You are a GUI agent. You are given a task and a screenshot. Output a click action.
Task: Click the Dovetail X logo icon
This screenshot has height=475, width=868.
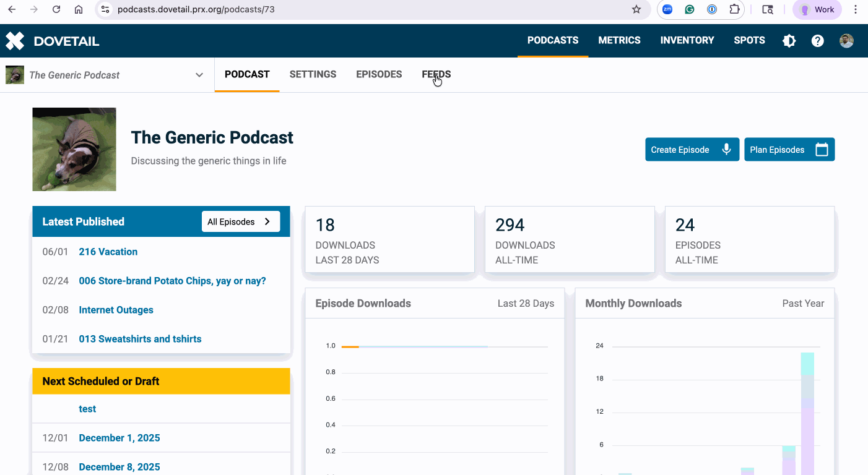(x=15, y=41)
